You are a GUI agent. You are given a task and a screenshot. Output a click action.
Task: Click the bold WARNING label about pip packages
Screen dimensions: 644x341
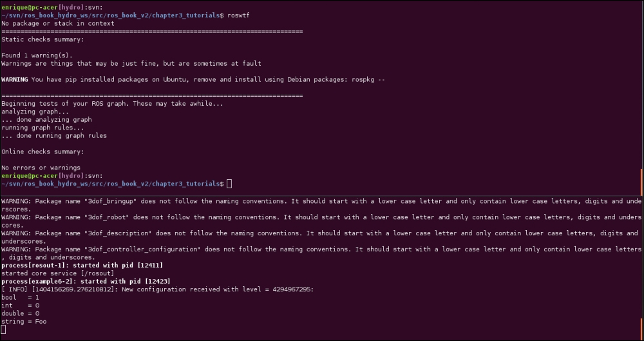[x=15, y=79]
